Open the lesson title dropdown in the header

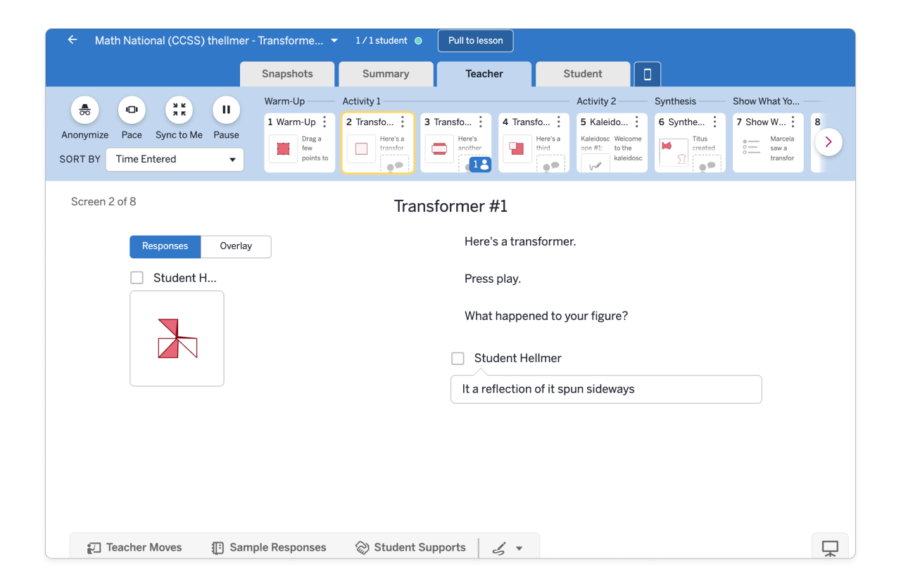334,40
